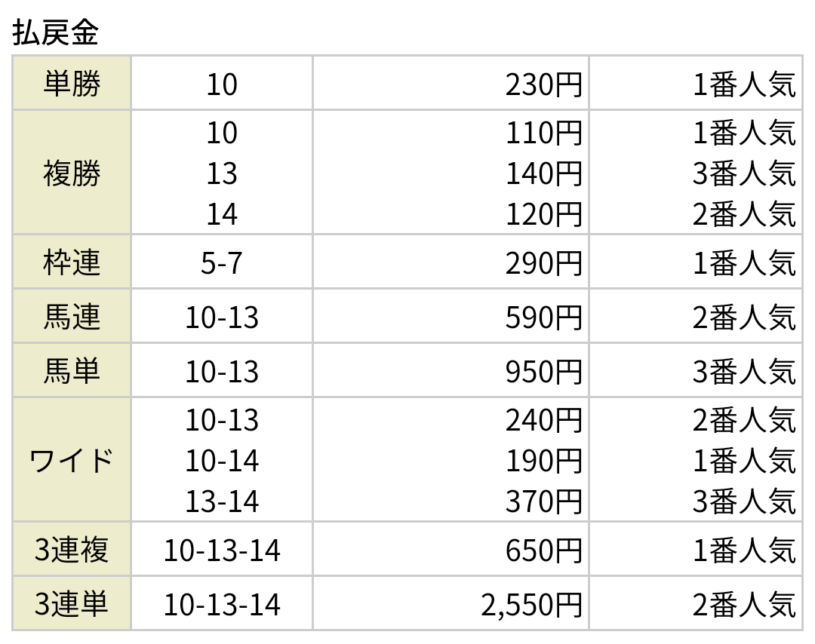The width and height of the screenshot is (815, 644).
Task: Click the 2,550円 payout amount
Action: coord(531,605)
